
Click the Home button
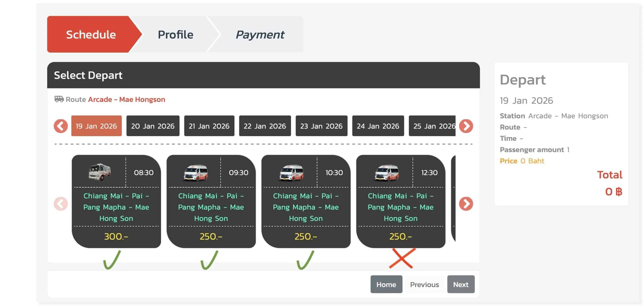386,284
